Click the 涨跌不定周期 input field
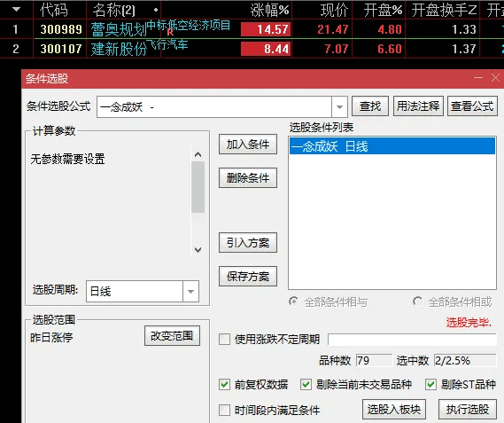This screenshot has width=504, height=423. tap(412, 340)
